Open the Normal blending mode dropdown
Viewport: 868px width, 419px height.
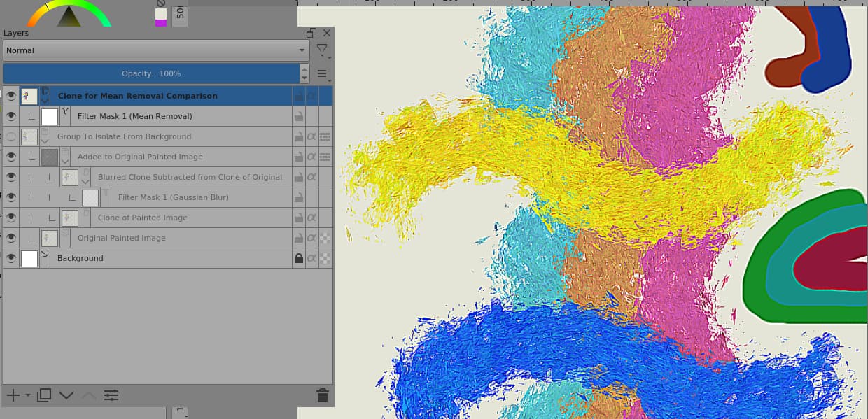[156, 50]
